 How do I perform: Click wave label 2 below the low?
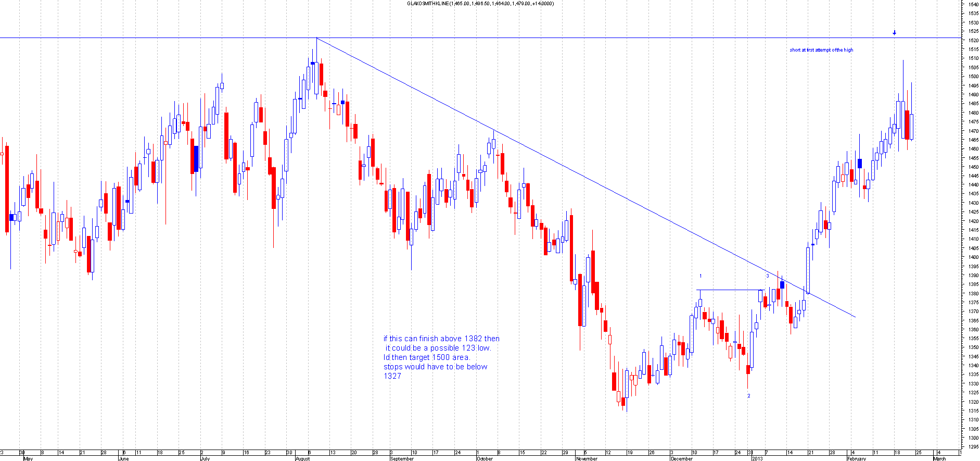749,396
